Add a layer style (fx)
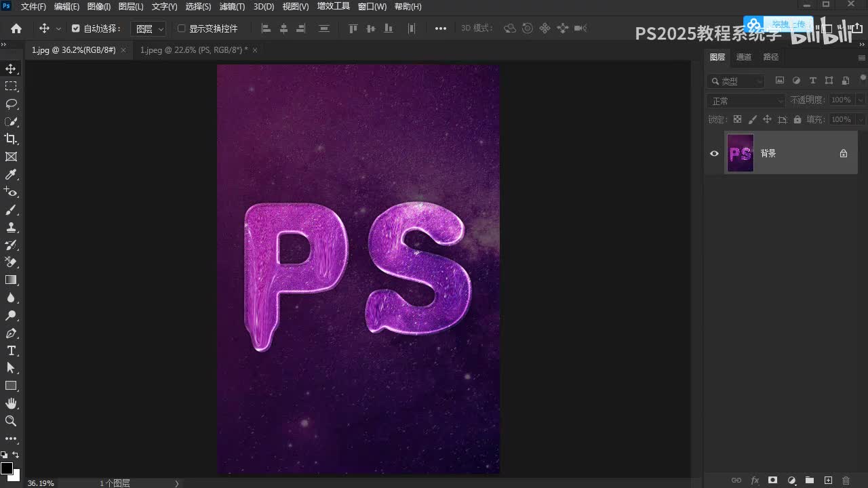The width and height of the screenshot is (868, 488). tap(754, 481)
